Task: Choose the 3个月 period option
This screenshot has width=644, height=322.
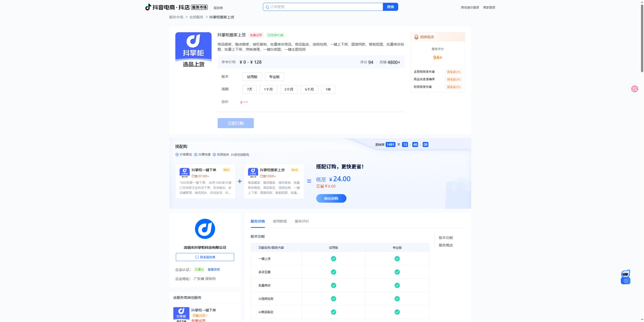Action: [x=288, y=89]
